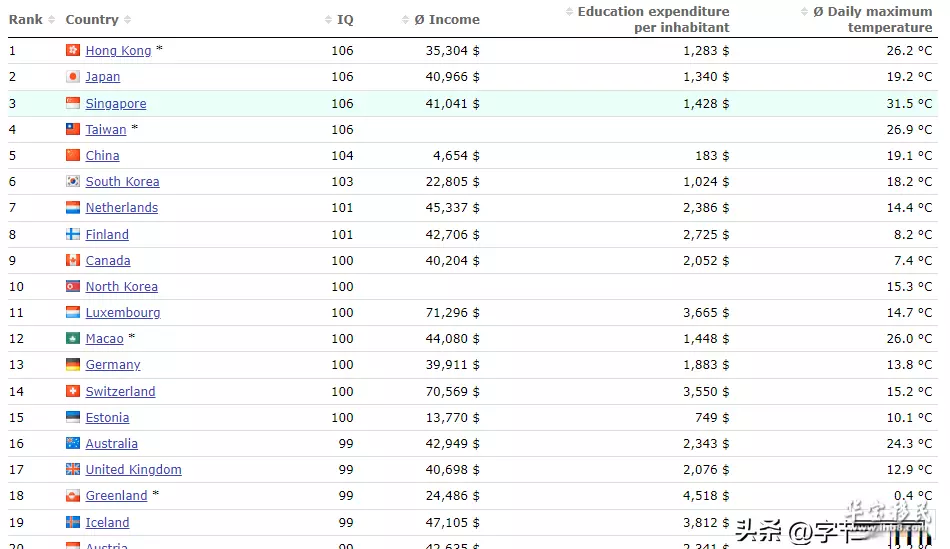This screenshot has height=549, width=950.
Task: Click the Japan flag icon
Action: 72,76
